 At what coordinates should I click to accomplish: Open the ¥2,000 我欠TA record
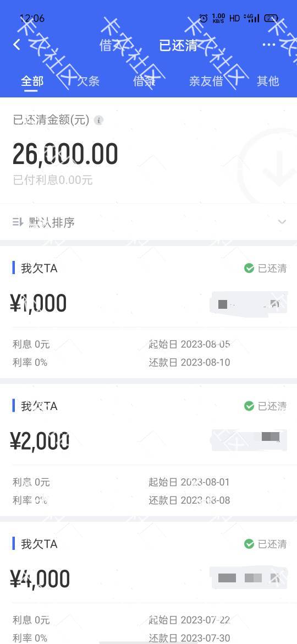[148, 450]
